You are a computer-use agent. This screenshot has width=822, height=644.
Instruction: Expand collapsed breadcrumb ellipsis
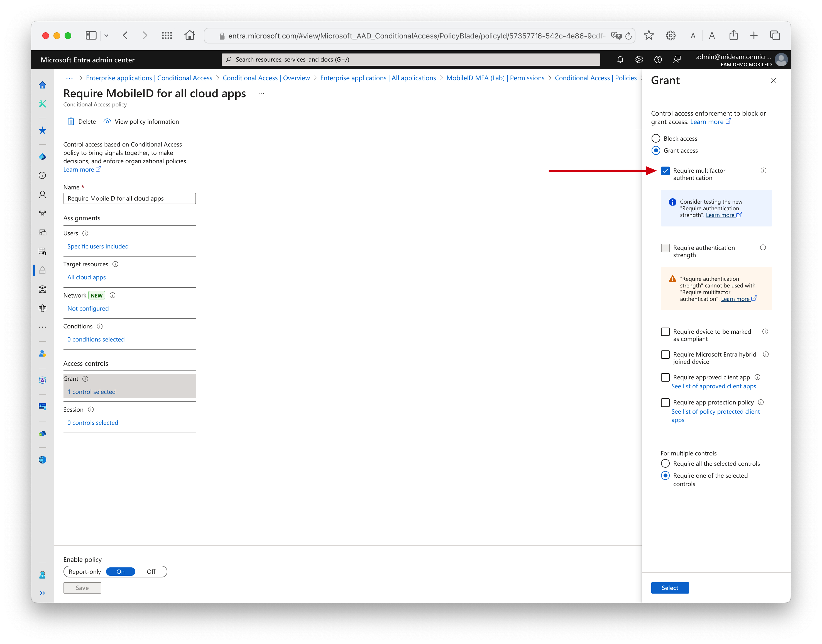click(x=69, y=78)
